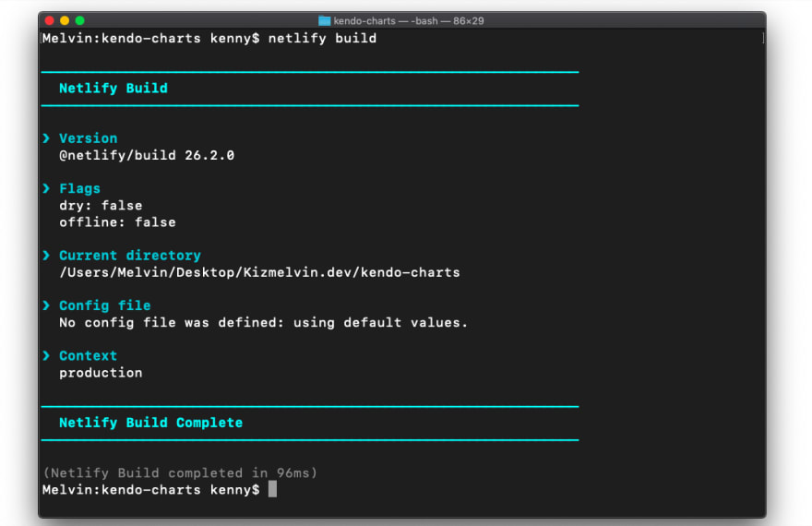
Task: Click the "Context" heading
Action: (x=88, y=355)
